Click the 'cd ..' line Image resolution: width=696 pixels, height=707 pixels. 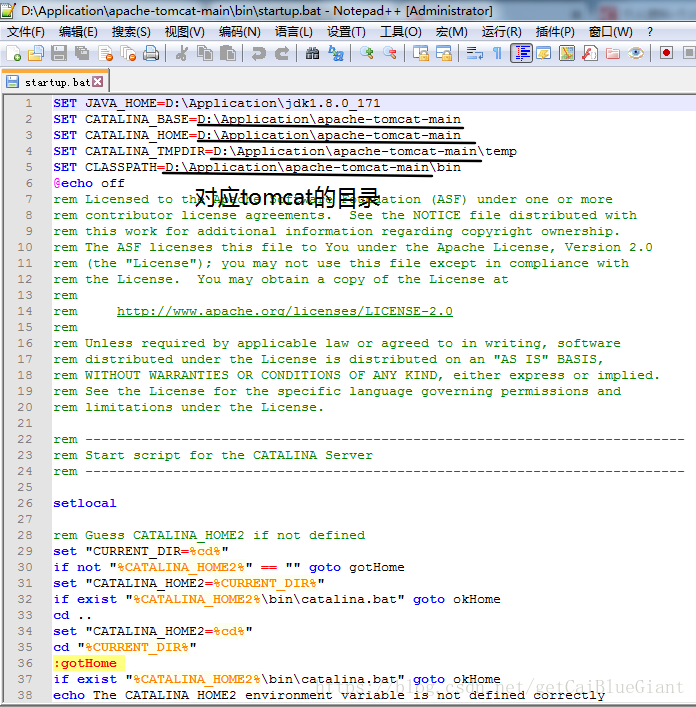[72, 615]
